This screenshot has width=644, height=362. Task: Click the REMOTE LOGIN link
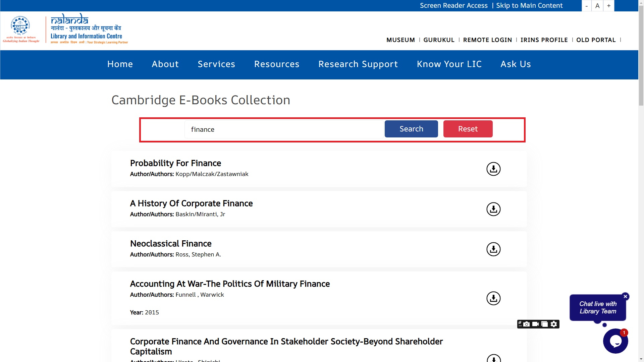487,40
